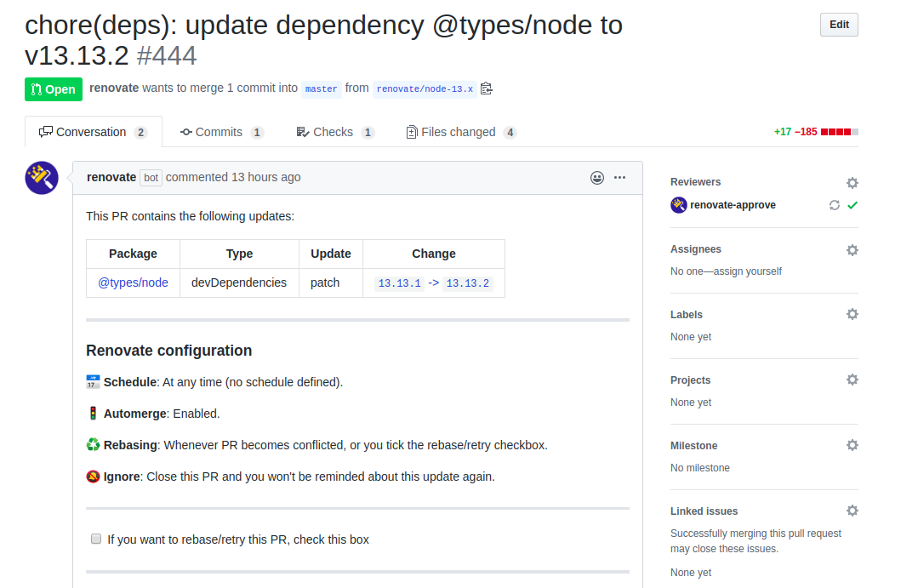Open Linked issues settings gear

pyautogui.click(x=852, y=511)
